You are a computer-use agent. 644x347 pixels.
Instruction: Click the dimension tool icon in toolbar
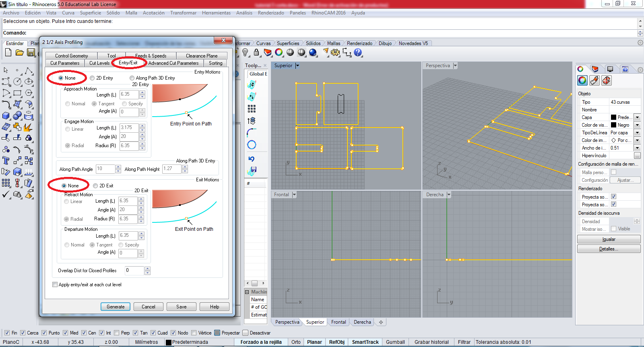(x=347, y=52)
